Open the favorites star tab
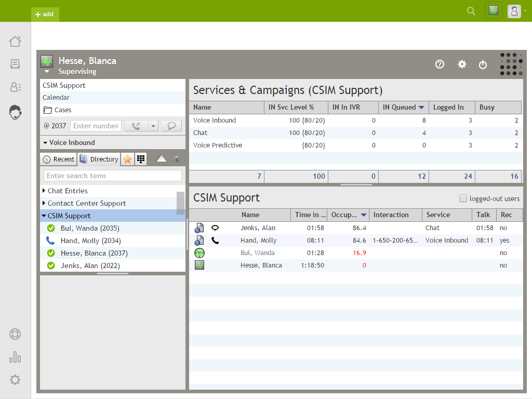Image resolution: width=532 pixels, height=399 pixels. click(x=127, y=159)
